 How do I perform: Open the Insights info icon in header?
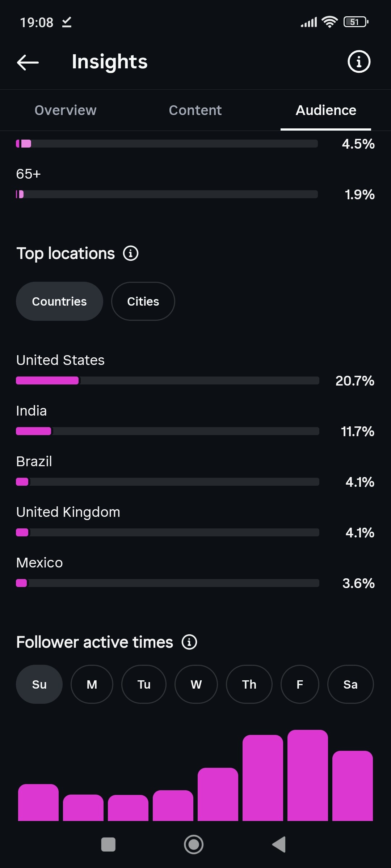click(359, 61)
